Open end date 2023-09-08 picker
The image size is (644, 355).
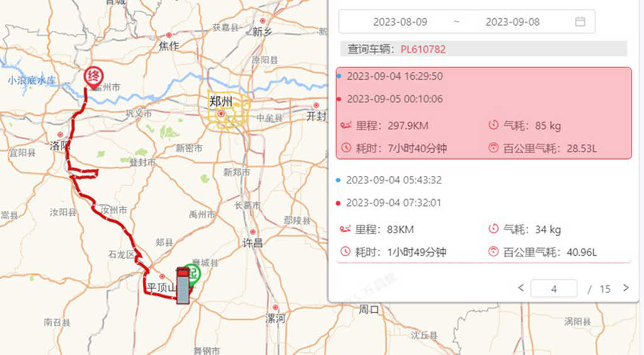pyautogui.click(x=512, y=22)
